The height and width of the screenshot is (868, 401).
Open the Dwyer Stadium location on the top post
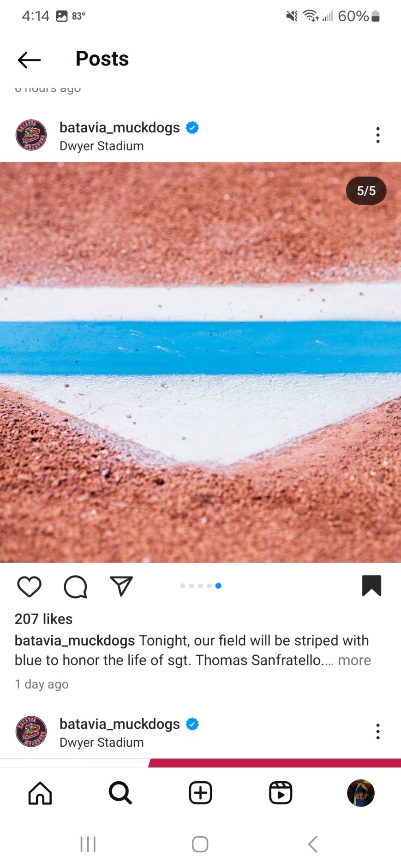pos(102,146)
